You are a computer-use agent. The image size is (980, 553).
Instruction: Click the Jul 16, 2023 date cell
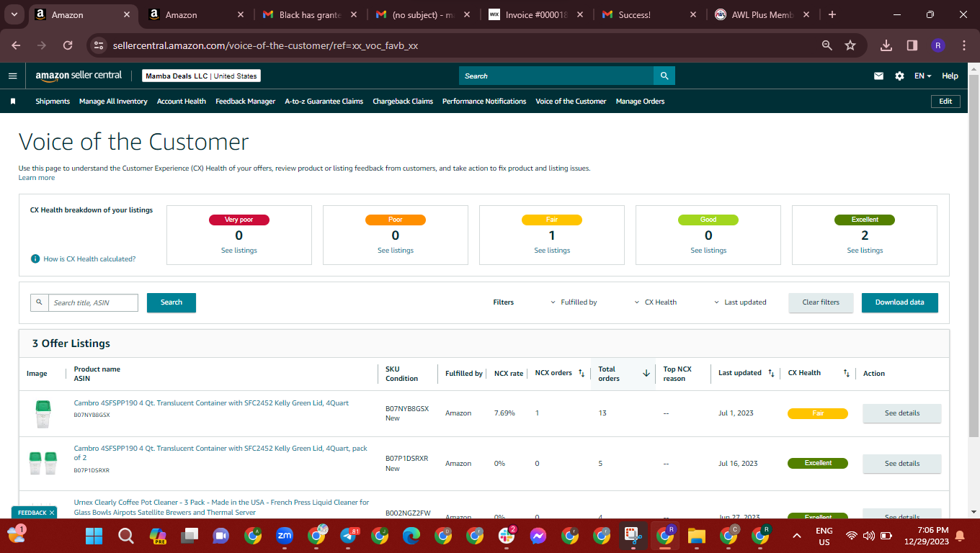738,464
